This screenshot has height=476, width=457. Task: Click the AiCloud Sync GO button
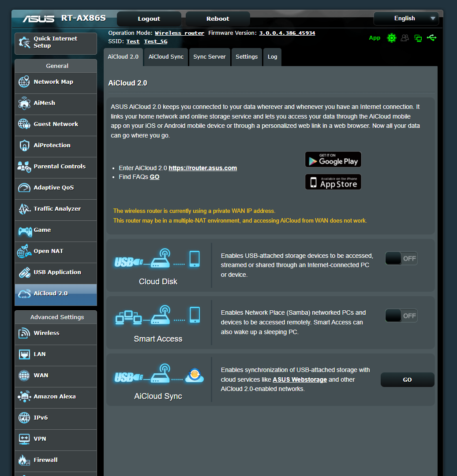[407, 380]
